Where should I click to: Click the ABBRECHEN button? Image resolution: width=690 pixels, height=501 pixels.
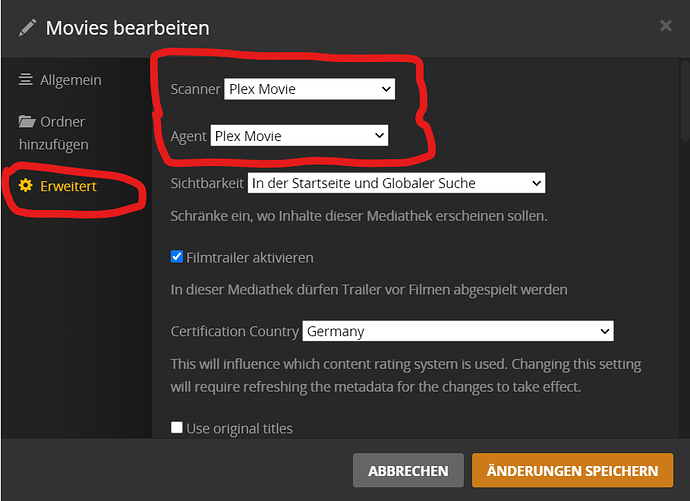click(408, 471)
